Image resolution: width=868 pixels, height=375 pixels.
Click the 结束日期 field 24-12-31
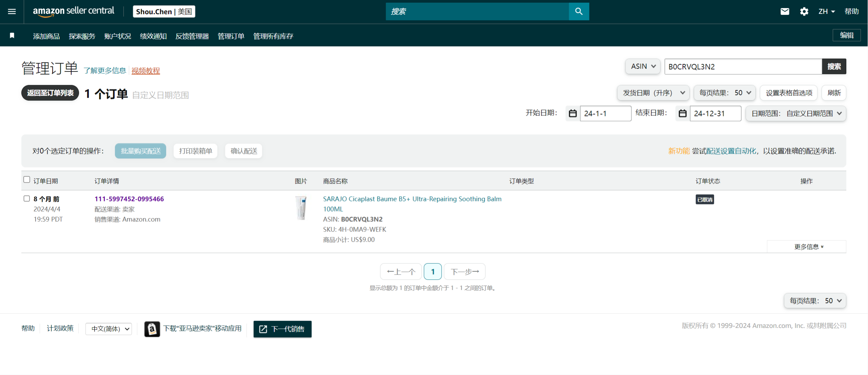click(716, 113)
